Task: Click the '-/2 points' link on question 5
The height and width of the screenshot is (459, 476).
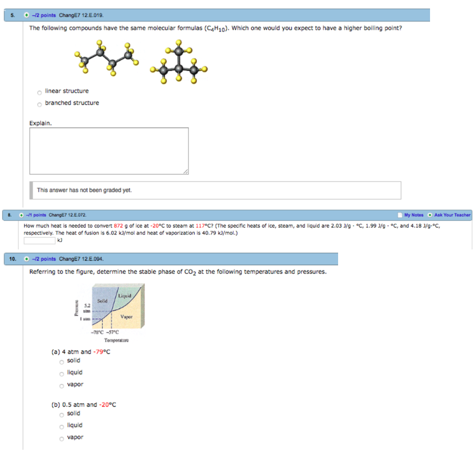Action: [x=43, y=15]
